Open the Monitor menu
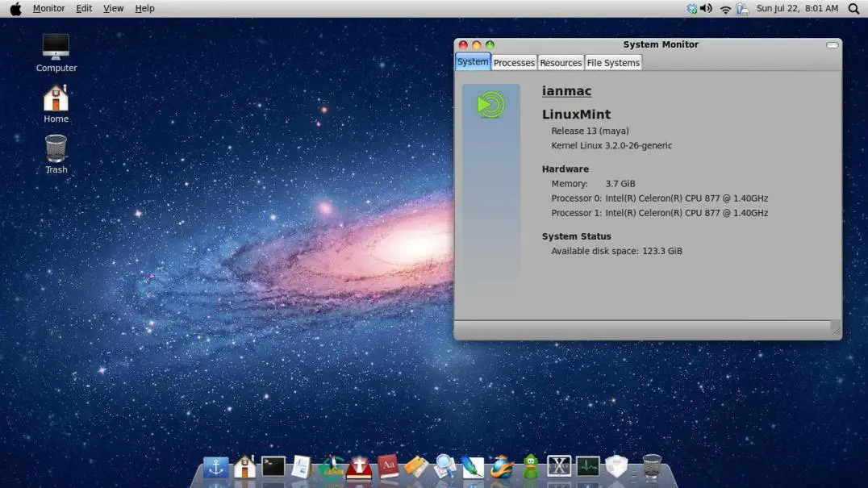The image size is (868, 488). click(48, 9)
